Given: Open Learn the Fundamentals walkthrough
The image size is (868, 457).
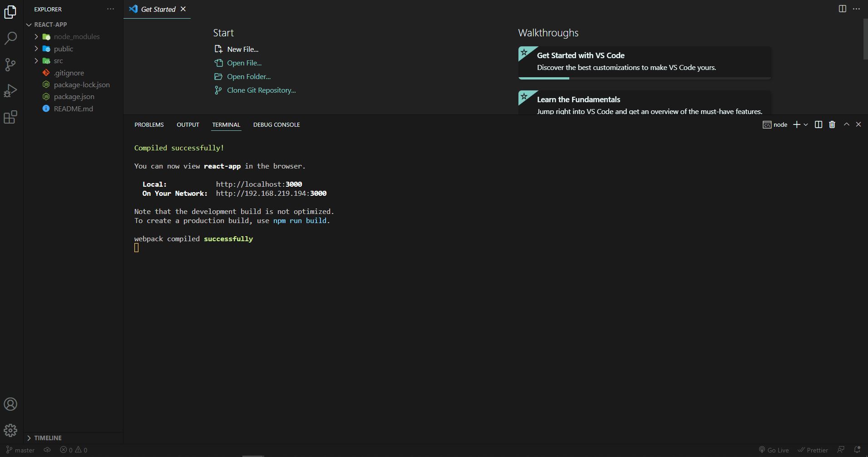Looking at the screenshot, I should [645, 103].
